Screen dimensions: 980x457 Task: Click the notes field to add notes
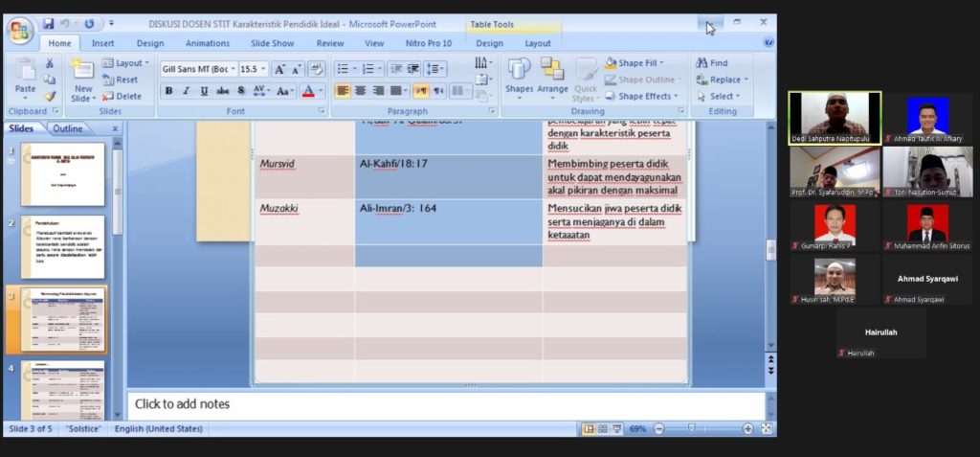coord(446,404)
